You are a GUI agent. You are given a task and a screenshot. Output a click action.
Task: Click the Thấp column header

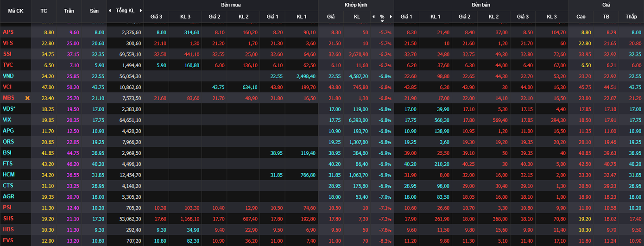(x=631, y=17)
